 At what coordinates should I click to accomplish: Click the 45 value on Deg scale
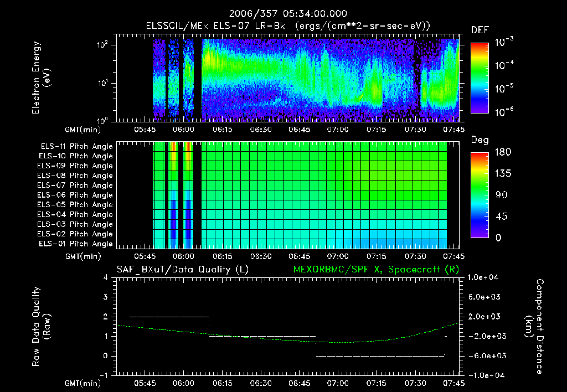coord(501,216)
